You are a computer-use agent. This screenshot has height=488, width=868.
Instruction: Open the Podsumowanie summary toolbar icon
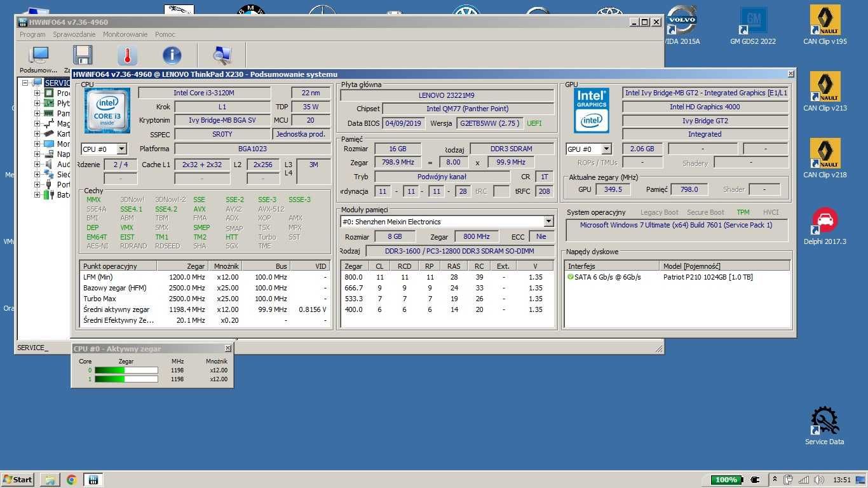(x=38, y=56)
